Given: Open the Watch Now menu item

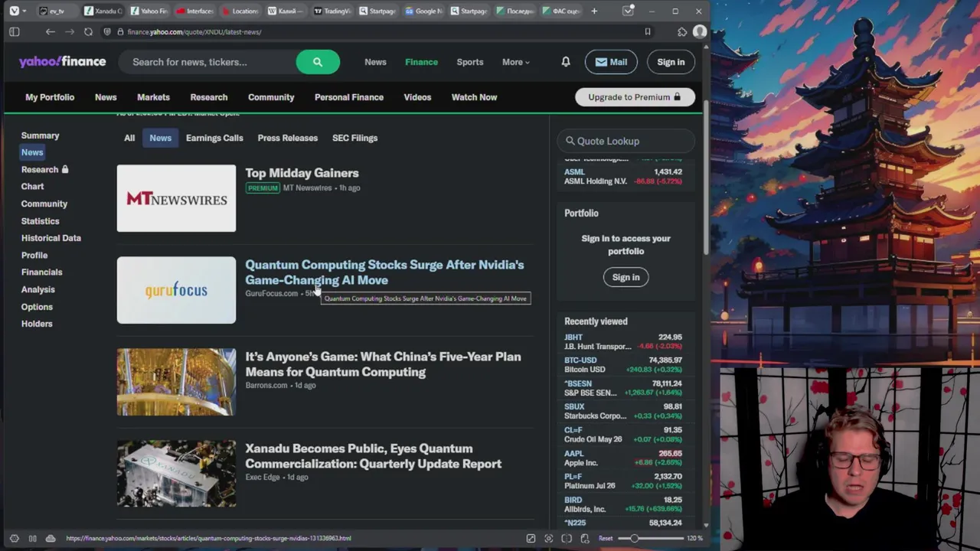Looking at the screenshot, I should [474, 97].
